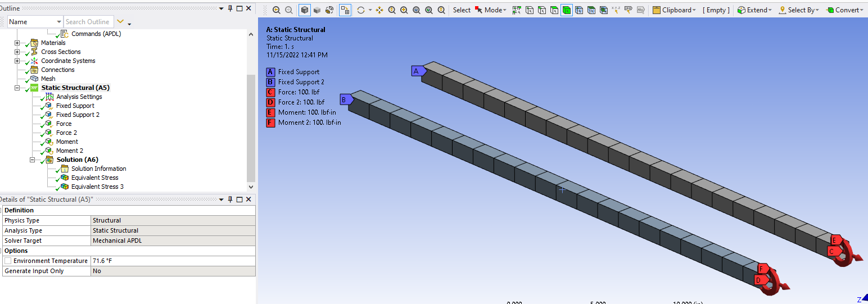Toggle the Environment Temperature checkbox
868x304 pixels.
pyautogui.click(x=8, y=261)
